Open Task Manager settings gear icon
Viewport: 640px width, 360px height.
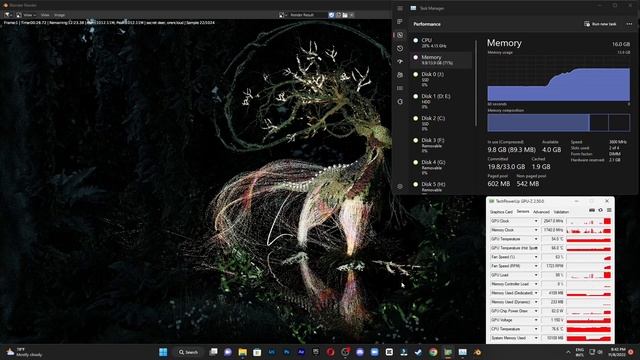[x=400, y=186]
